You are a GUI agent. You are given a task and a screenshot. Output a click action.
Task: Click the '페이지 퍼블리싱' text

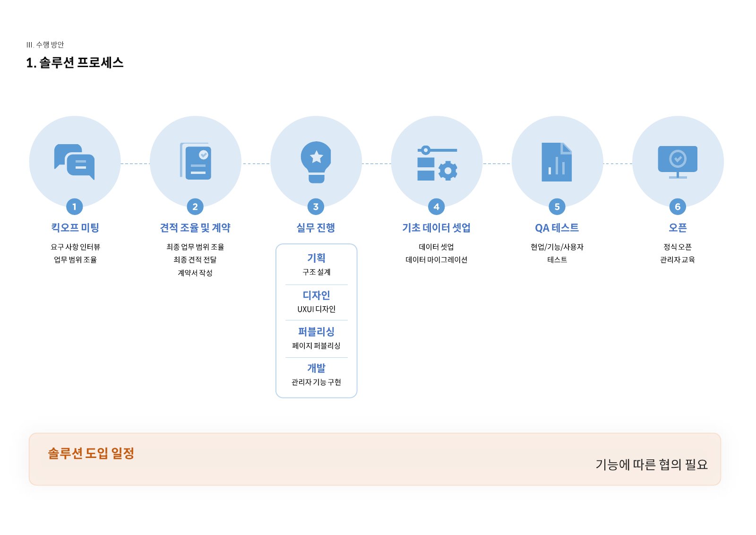tap(316, 346)
